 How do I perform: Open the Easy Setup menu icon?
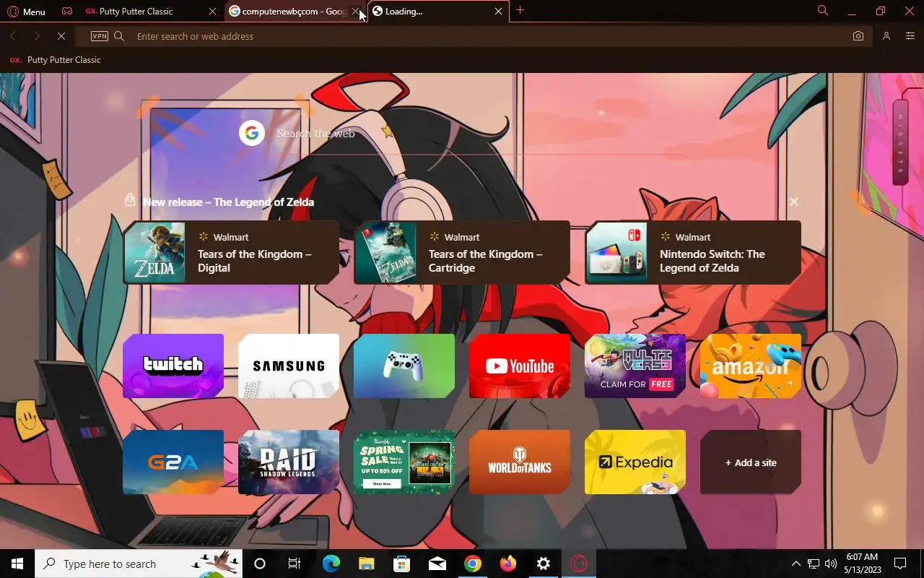tap(910, 36)
